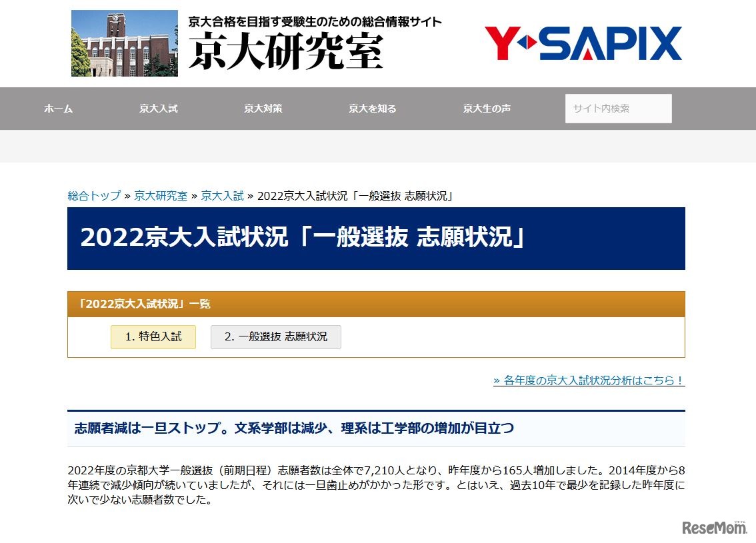Viewport: 756px width, 543px height.
Task: Click the 京大研究室 breadcrumb link
Action: [160, 197]
